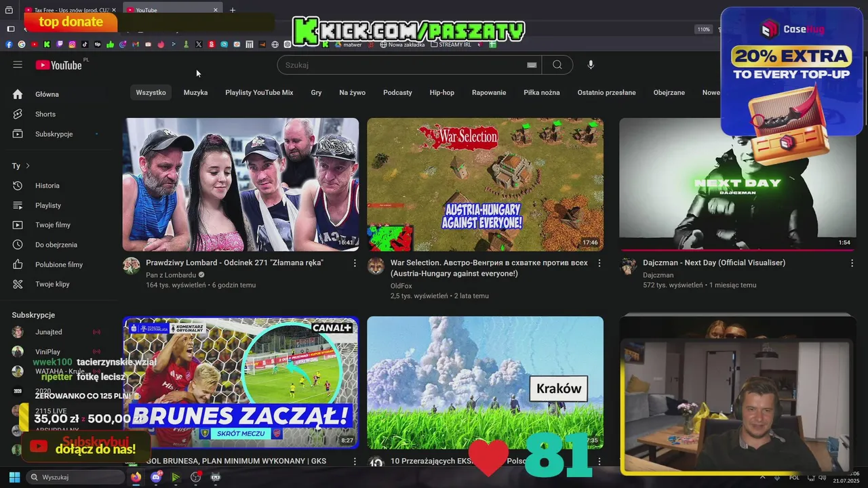868x488 pixels.
Task: Open the Twitch bookmark icon
Action: [60, 45]
